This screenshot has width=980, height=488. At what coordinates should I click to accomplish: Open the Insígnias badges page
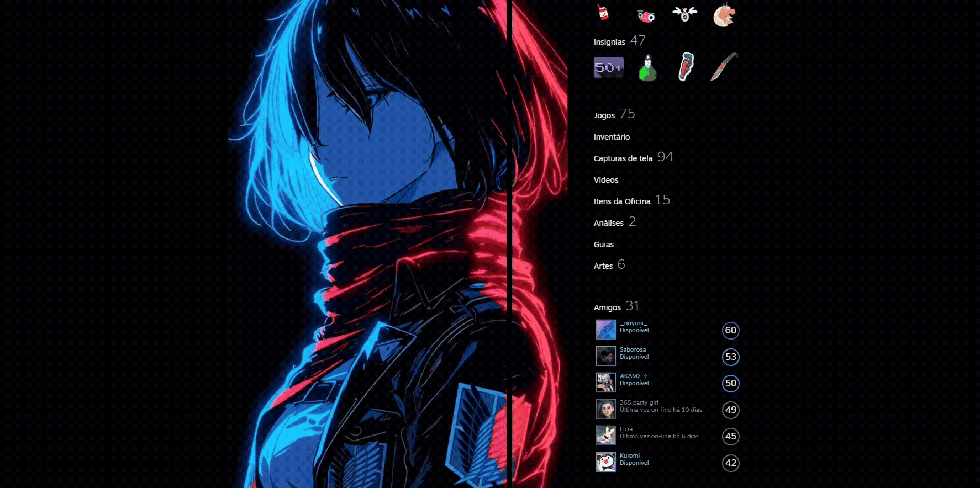click(x=609, y=42)
